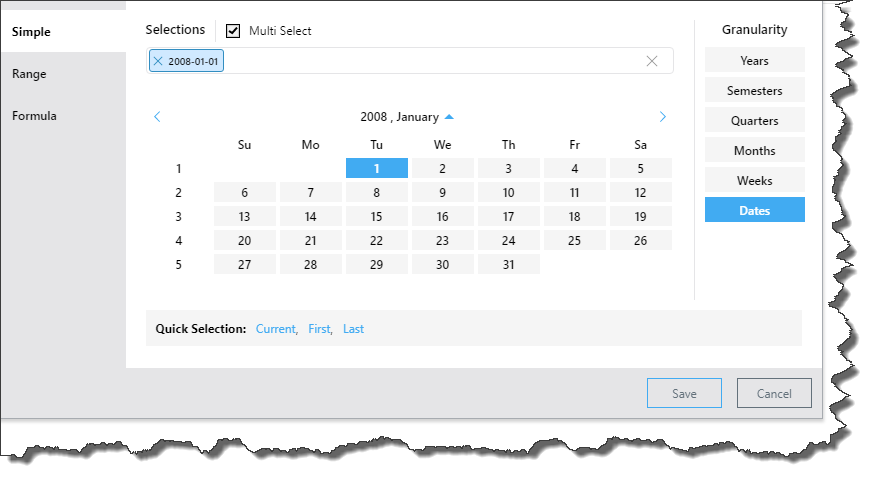Set granularity to Years
This screenshot has height=481, width=877.
tap(754, 61)
